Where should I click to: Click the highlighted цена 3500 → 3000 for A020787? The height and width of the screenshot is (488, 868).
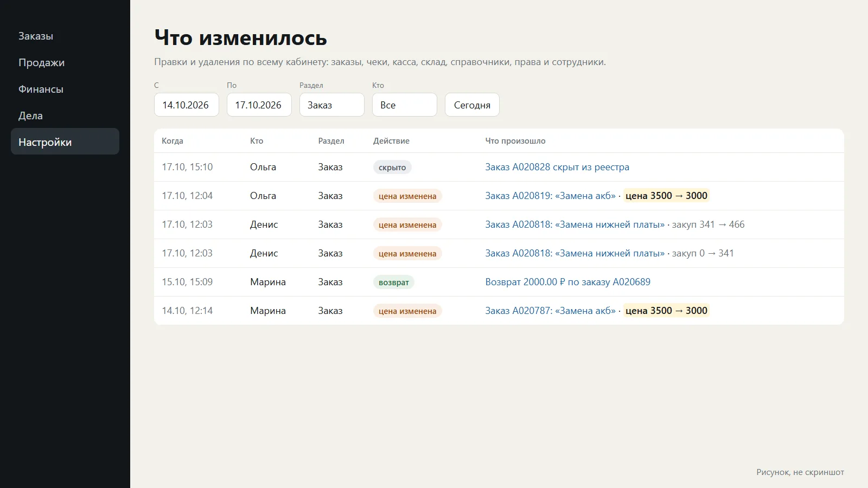click(666, 311)
